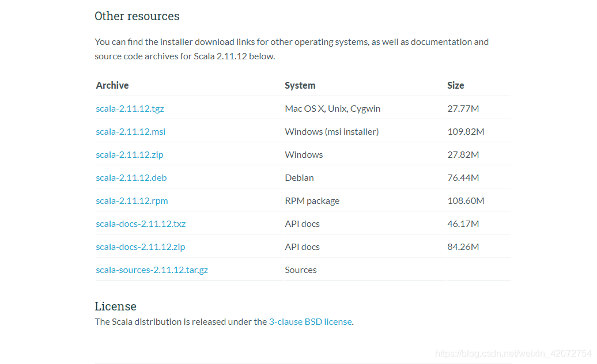Click the 76.44M size value
Viewport: 597px width, 364px height.
(x=463, y=177)
